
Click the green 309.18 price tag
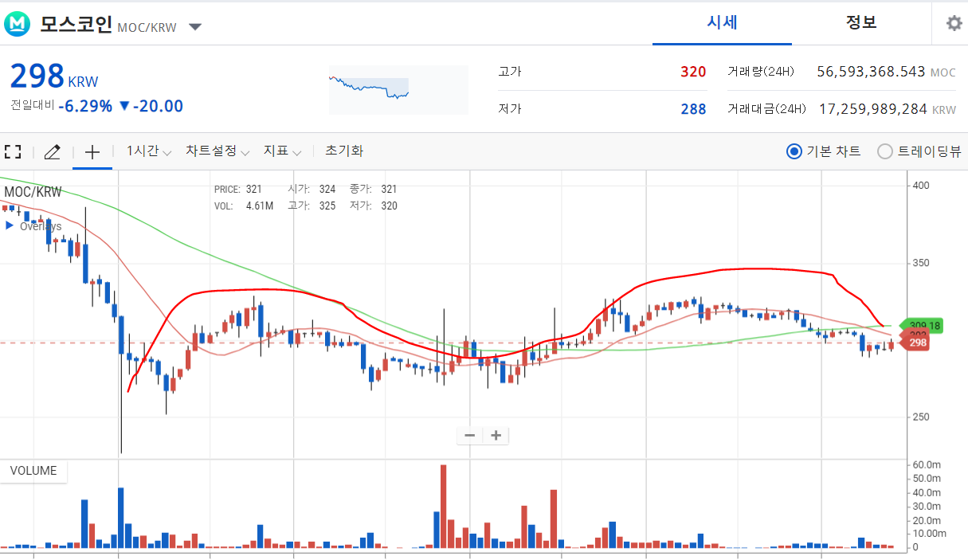coord(923,326)
